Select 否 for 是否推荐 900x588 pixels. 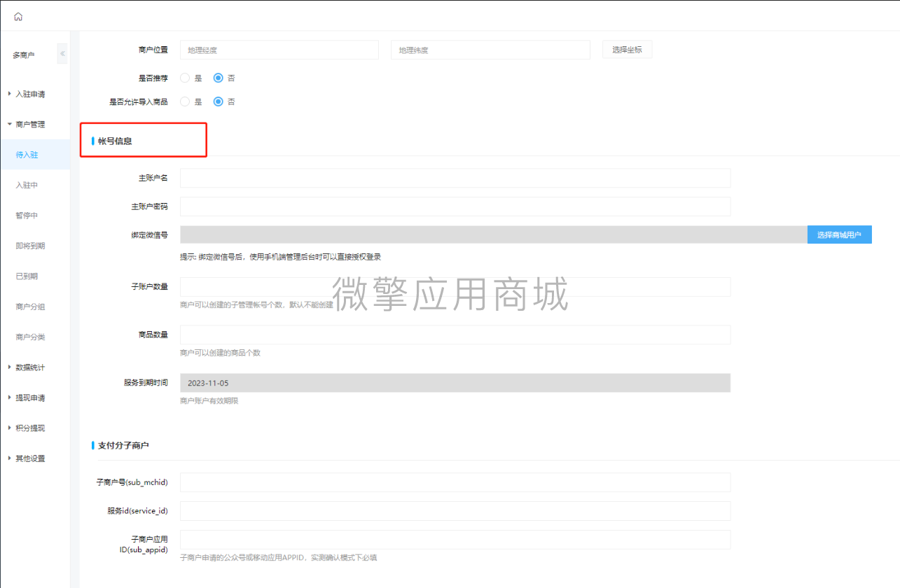coord(218,78)
